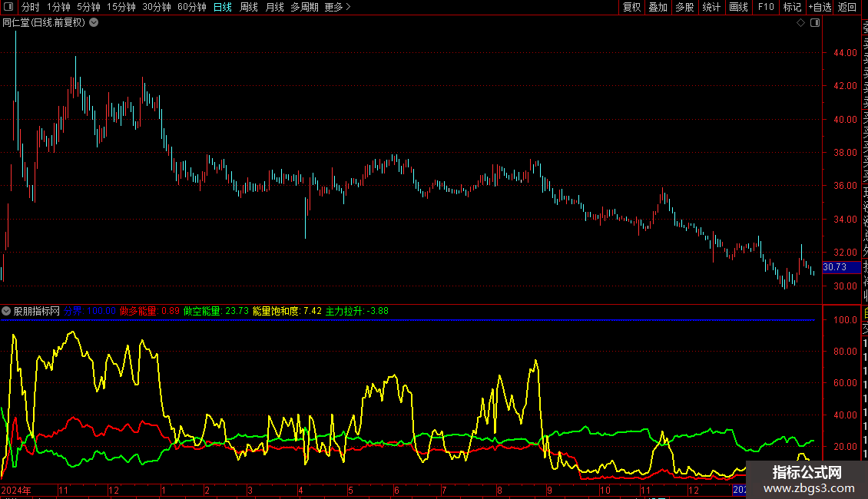
Task: Click the 返回 back button
Action: click(x=847, y=7)
